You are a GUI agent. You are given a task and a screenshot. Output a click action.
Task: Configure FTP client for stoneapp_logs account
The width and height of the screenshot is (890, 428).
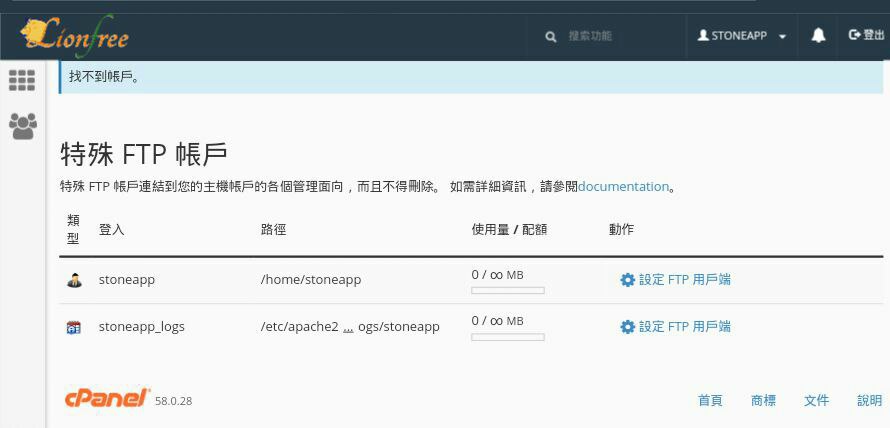coord(675,327)
